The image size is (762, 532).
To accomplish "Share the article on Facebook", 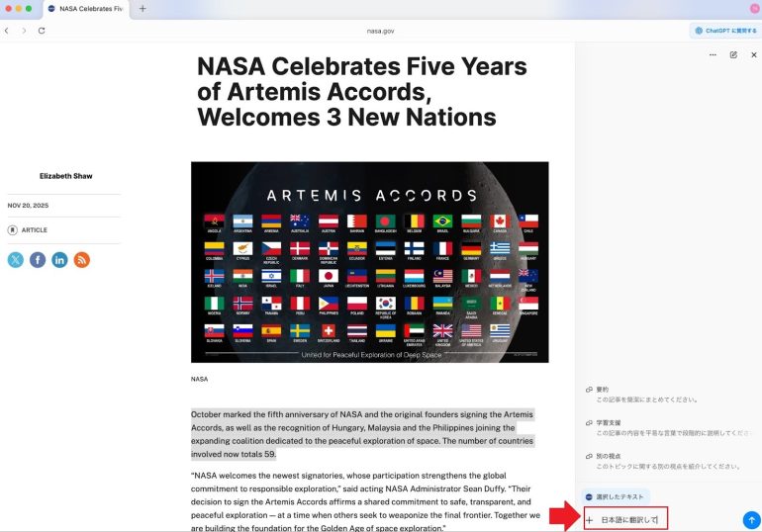I will point(38,260).
